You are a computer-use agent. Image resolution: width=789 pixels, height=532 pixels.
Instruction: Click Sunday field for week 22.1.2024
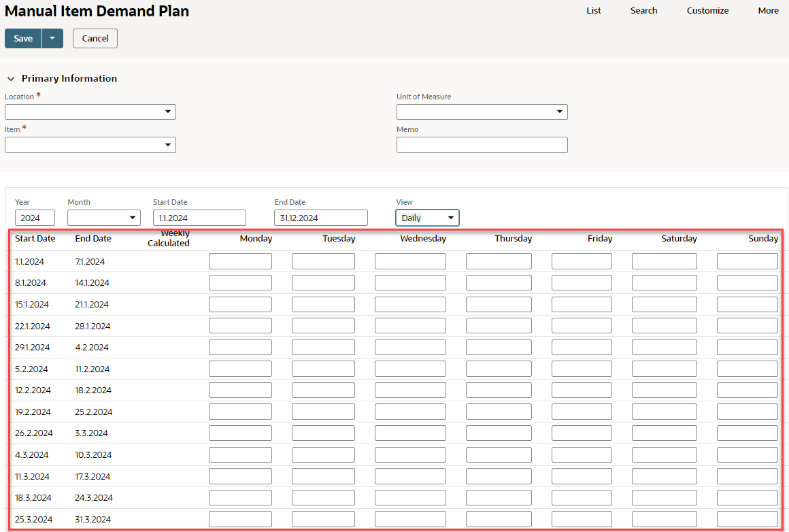(x=748, y=326)
